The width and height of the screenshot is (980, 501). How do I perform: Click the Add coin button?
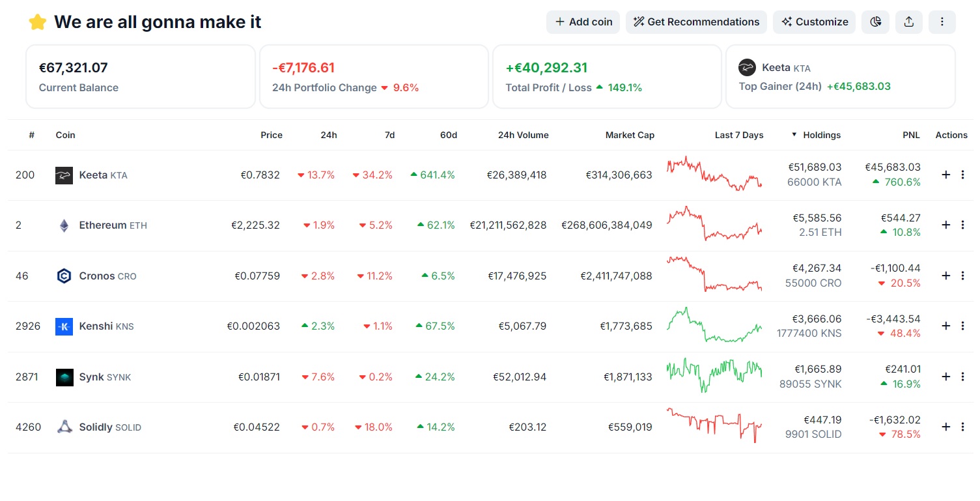coord(583,22)
